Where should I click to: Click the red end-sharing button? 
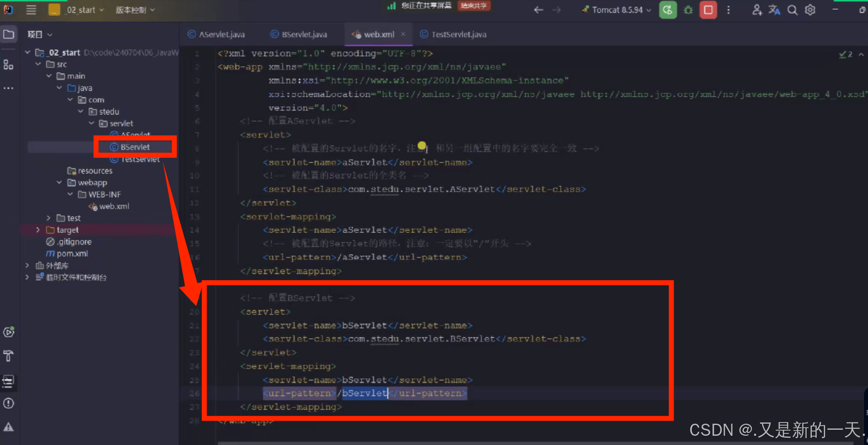pyautogui.click(x=474, y=6)
